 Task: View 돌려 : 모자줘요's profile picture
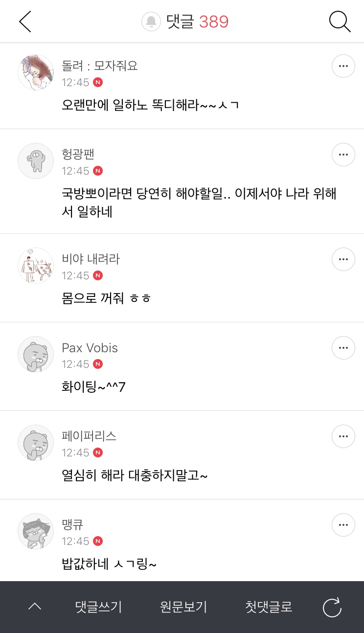36,72
